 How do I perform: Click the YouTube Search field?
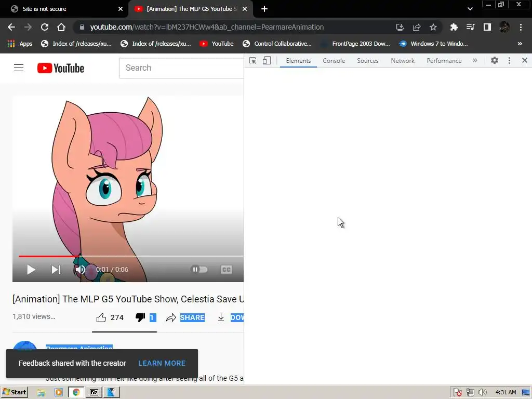[x=181, y=68]
